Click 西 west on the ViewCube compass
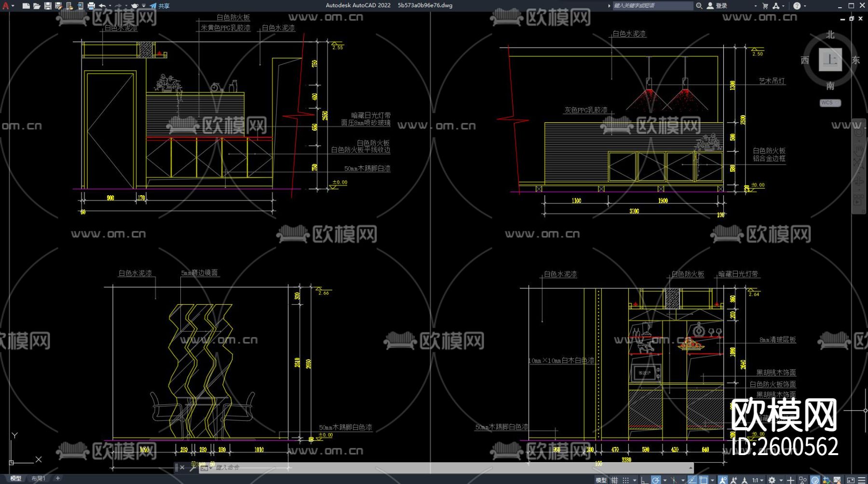868x484 pixels. point(805,60)
